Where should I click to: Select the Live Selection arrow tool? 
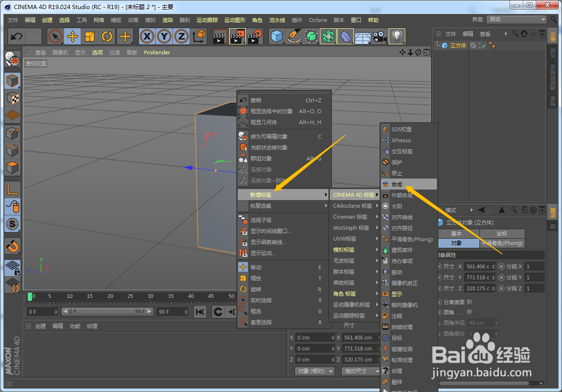55,36
